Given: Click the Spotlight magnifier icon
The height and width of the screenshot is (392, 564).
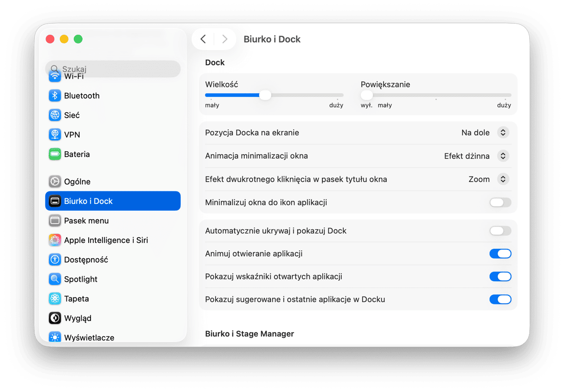Looking at the screenshot, I should click(x=55, y=279).
